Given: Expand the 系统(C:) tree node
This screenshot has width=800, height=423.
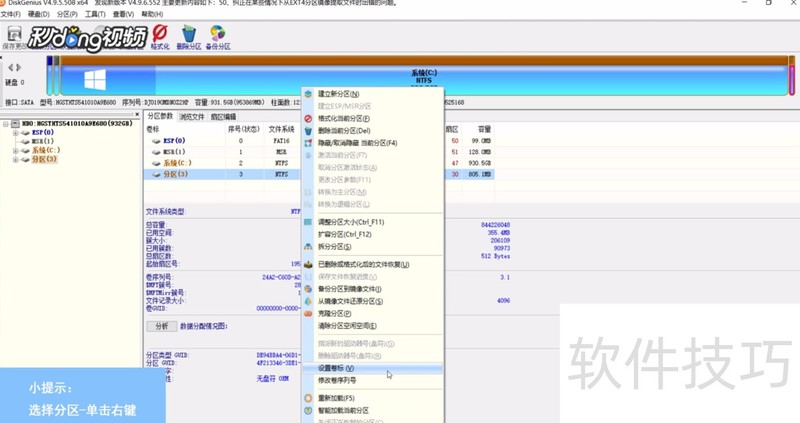Looking at the screenshot, I should (16, 150).
